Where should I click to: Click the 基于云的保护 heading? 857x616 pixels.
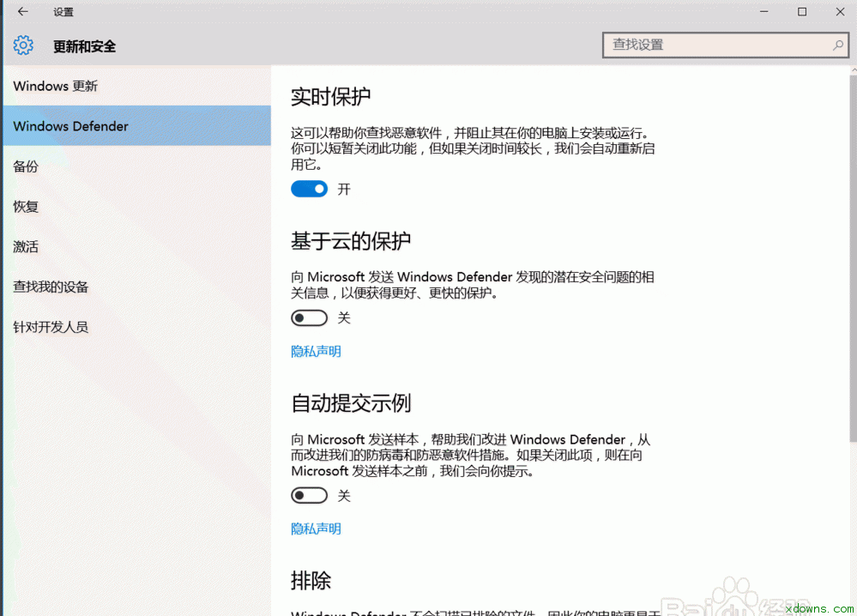(x=351, y=241)
